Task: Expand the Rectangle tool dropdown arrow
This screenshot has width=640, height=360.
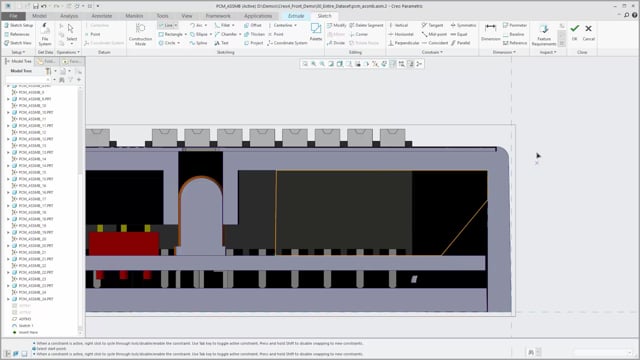Action: point(186,34)
